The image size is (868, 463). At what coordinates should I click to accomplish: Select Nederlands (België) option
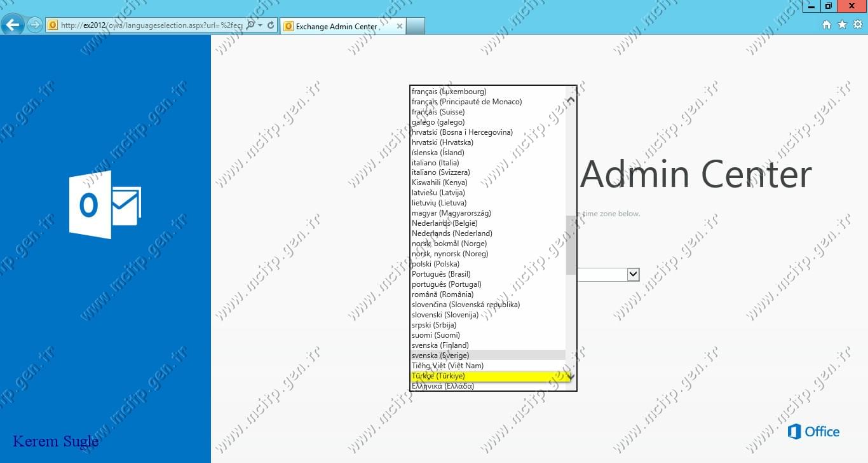click(x=488, y=223)
